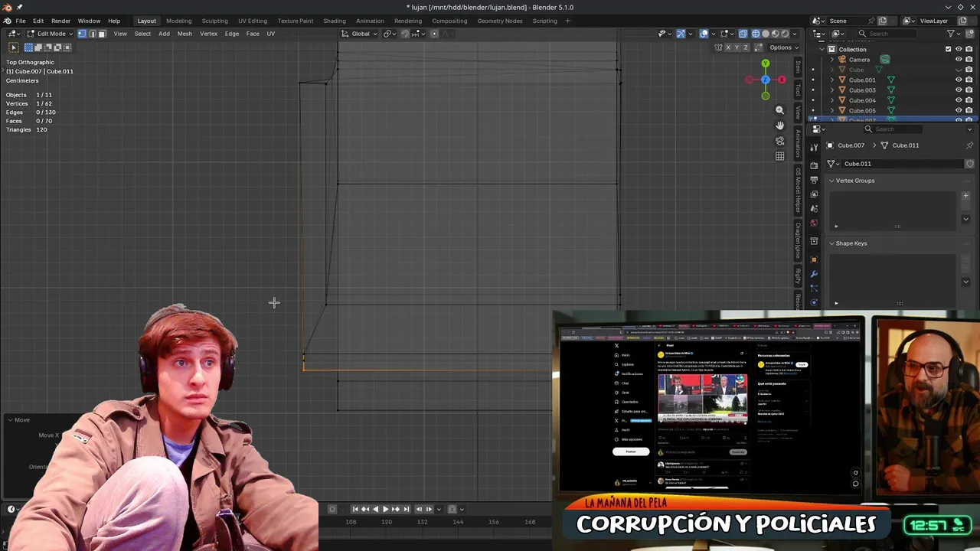This screenshot has height=551, width=980.
Task: Switch orthographic/perspective grid icon
Action: [779, 156]
